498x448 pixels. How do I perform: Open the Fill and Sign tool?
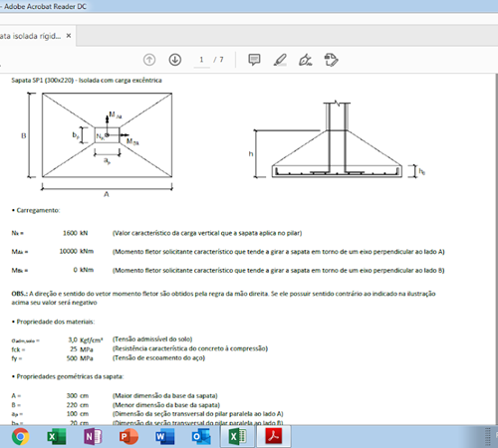[x=306, y=60]
